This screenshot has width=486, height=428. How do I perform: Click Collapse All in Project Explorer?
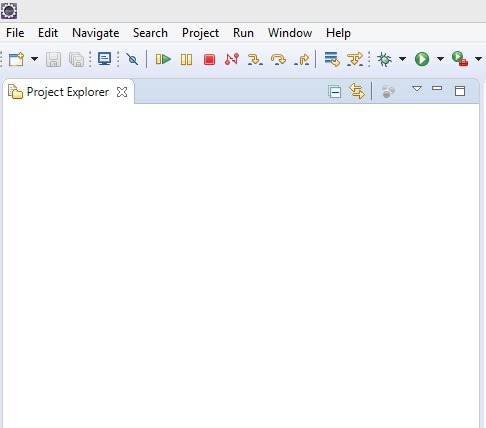click(334, 92)
